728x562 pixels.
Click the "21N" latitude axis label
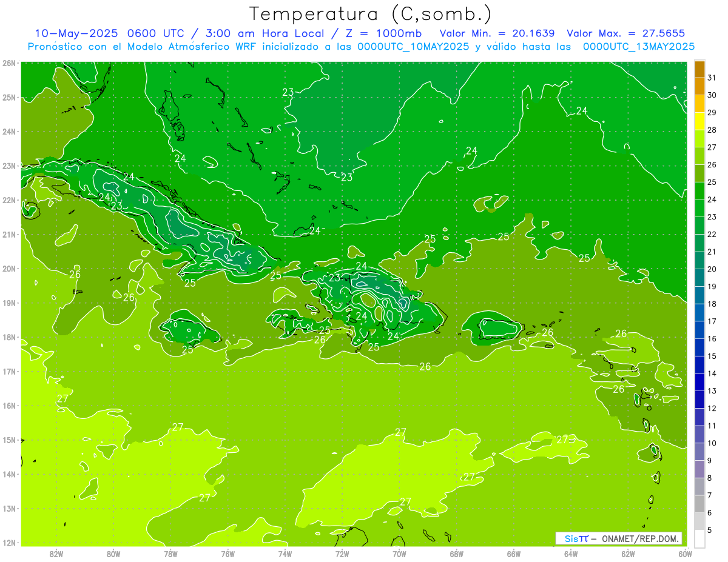[x=9, y=234]
